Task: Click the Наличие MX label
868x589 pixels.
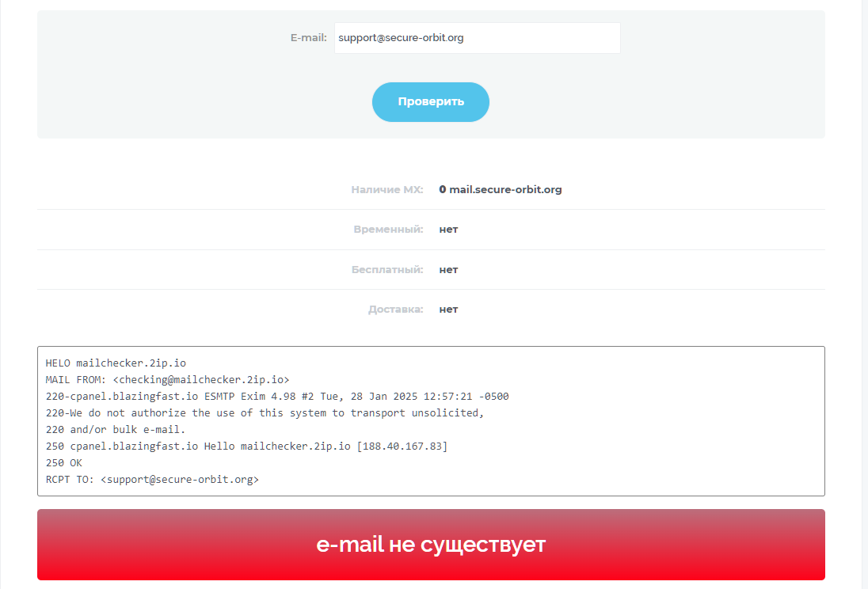Action: pyautogui.click(x=387, y=189)
